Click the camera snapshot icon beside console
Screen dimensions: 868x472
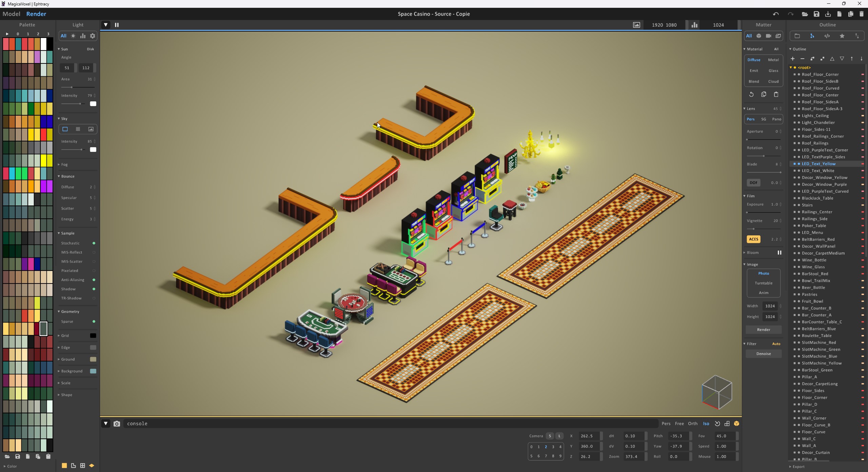coord(117,424)
